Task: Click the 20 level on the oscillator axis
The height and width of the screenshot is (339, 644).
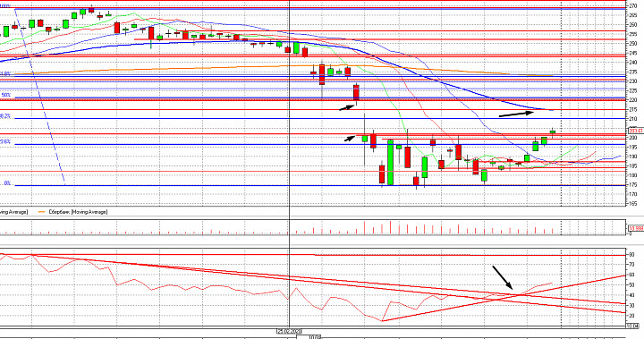Action: [631, 315]
